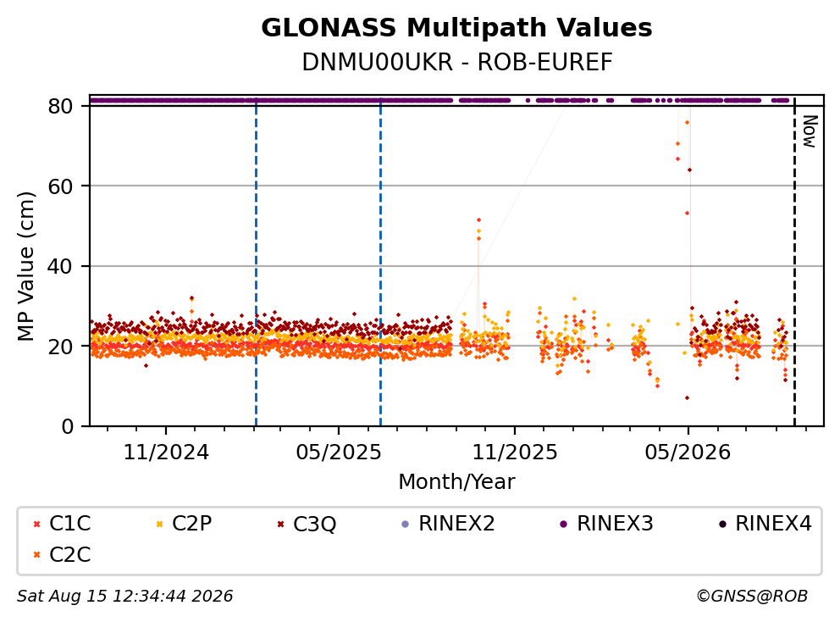The width and height of the screenshot is (840, 622).
Task: Click the DNMU00UKR - ROB-EUREF subtitle
Action: 456,62
